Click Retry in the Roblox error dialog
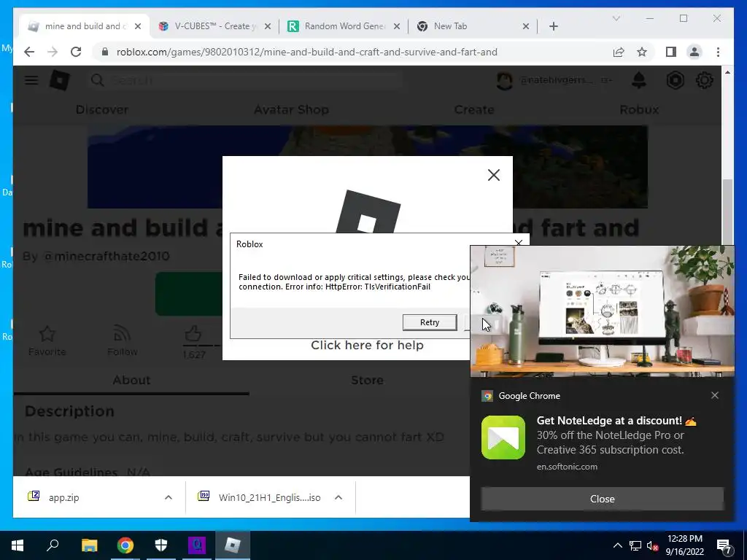 click(x=429, y=322)
